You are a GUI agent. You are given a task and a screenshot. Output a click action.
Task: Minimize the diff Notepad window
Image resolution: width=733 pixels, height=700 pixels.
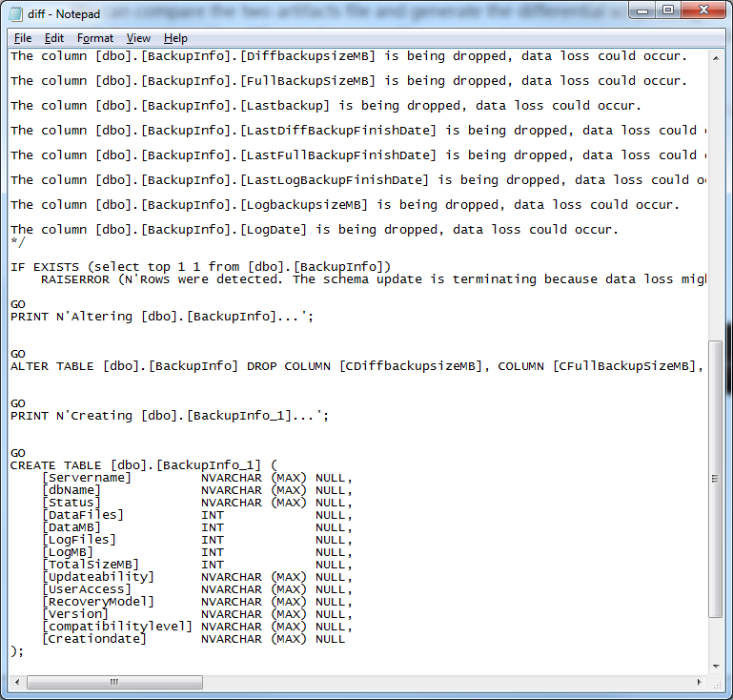641,12
